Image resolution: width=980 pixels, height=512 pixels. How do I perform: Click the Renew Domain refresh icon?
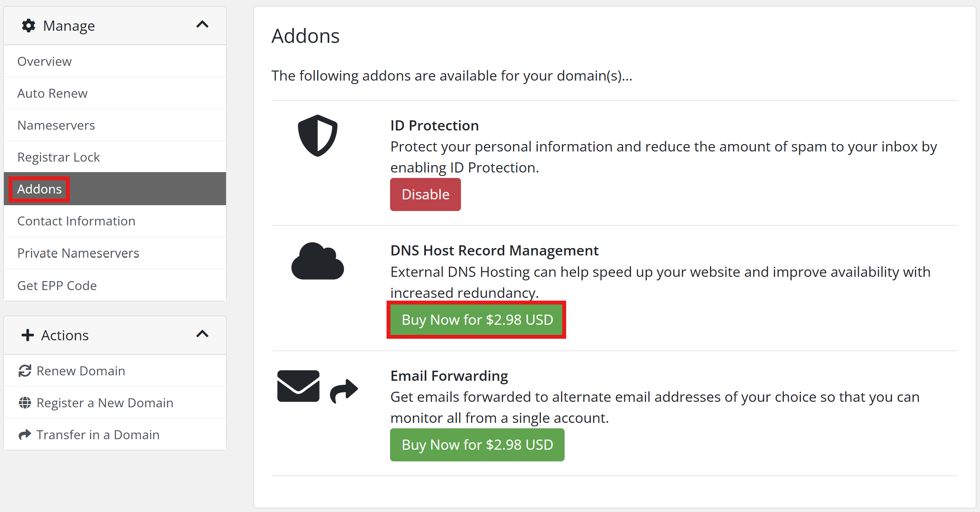tap(25, 371)
